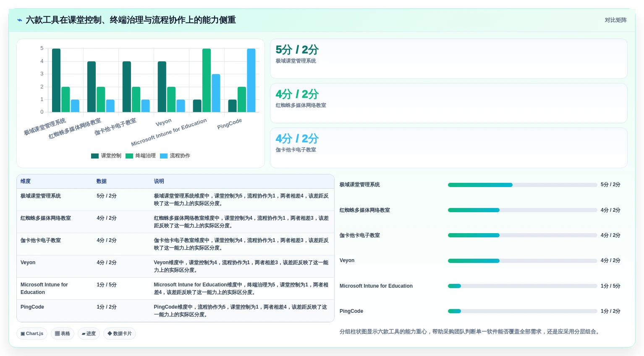Click the Microsoft Intune 终端治理 green chart bar
The height and width of the screenshot is (356, 644).
(x=207, y=80)
